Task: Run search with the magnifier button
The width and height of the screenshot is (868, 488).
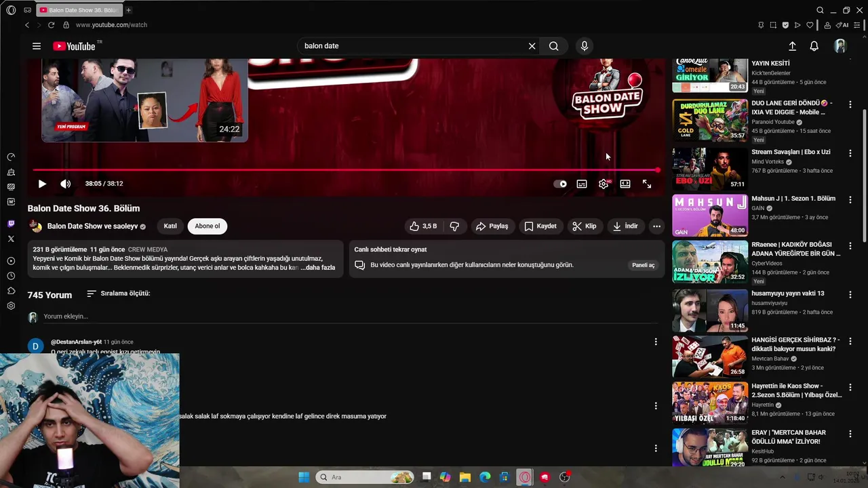Action: (x=554, y=46)
